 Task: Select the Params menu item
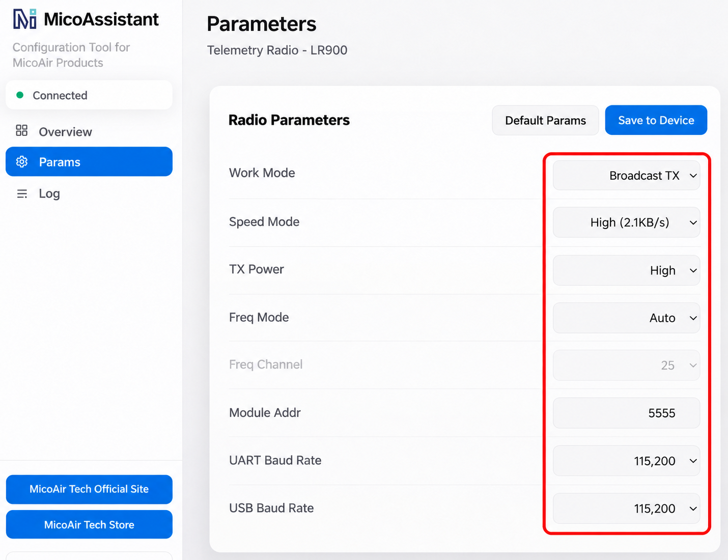pyautogui.click(x=89, y=162)
